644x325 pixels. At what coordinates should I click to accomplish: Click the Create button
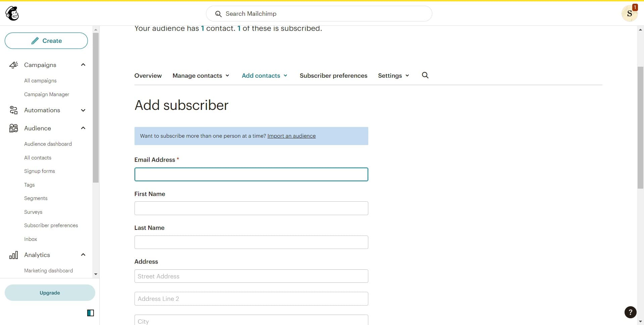pos(46,41)
